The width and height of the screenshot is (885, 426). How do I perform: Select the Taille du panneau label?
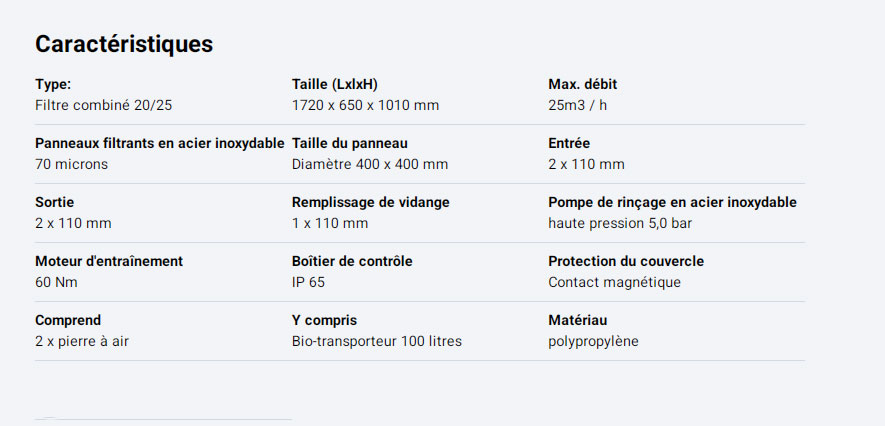(x=349, y=143)
